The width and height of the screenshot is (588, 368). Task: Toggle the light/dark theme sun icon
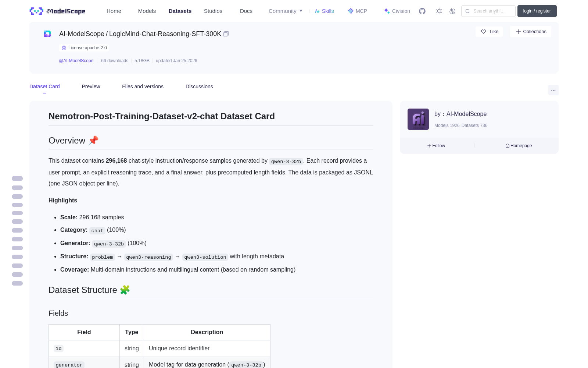pos(439,11)
